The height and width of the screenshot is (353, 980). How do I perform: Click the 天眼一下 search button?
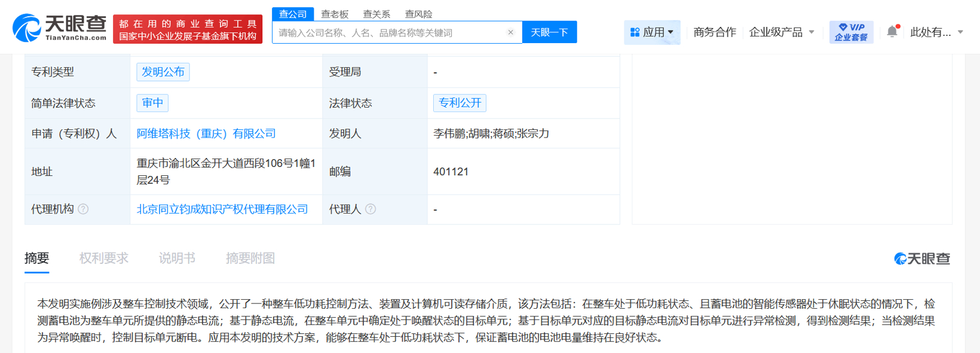pos(549,32)
